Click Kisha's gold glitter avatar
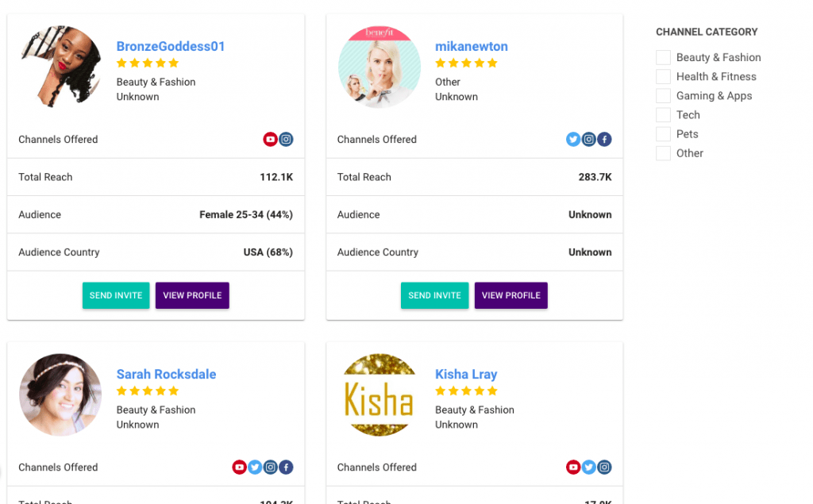Screen dimensions: 813x504 [x=379, y=395]
